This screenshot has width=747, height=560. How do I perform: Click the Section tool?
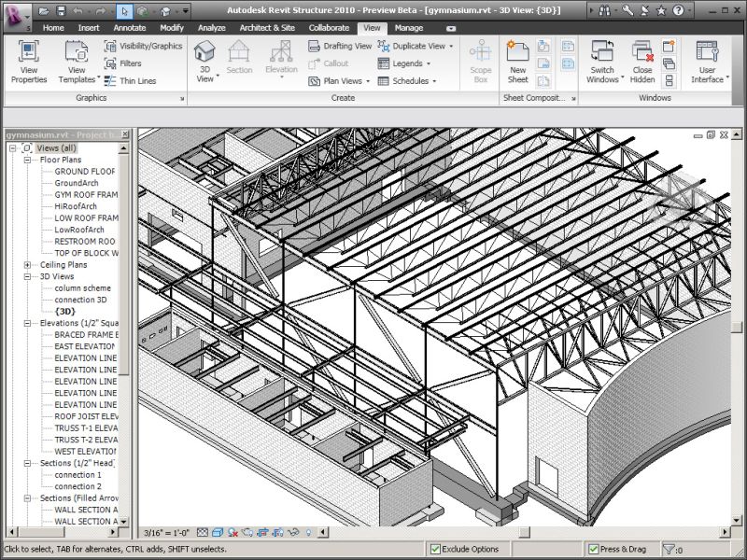click(x=239, y=57)
